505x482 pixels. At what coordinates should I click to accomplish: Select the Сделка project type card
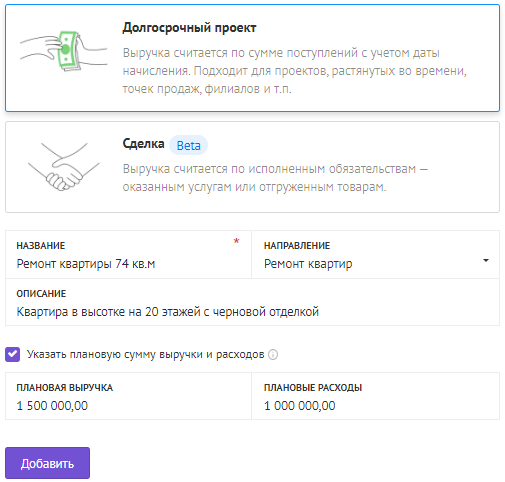[x=252, y=167]
